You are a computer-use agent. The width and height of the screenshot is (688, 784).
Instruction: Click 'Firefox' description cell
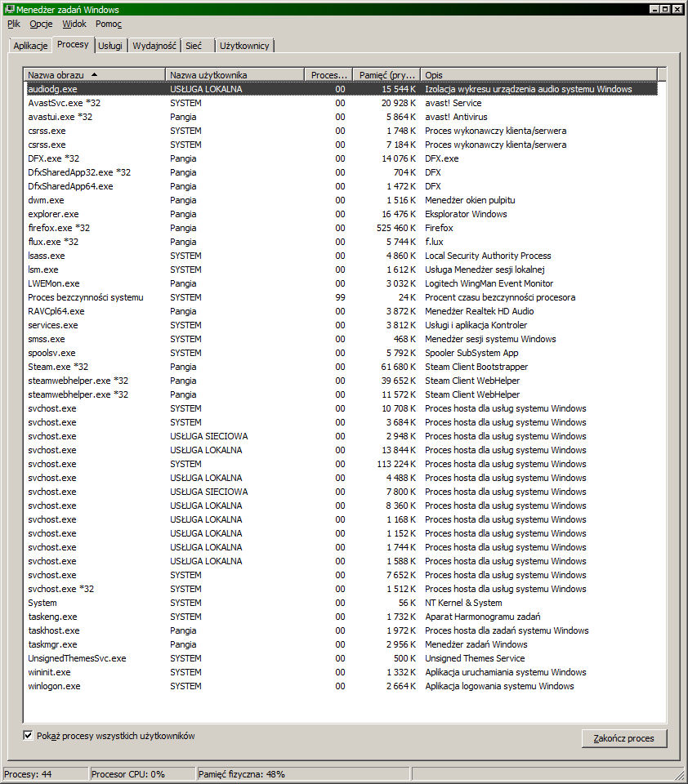tap(439, 228)
